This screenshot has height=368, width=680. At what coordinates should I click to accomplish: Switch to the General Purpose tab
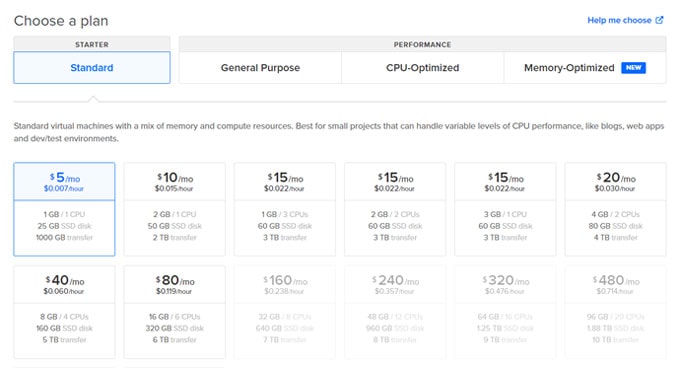click(260, 68)
